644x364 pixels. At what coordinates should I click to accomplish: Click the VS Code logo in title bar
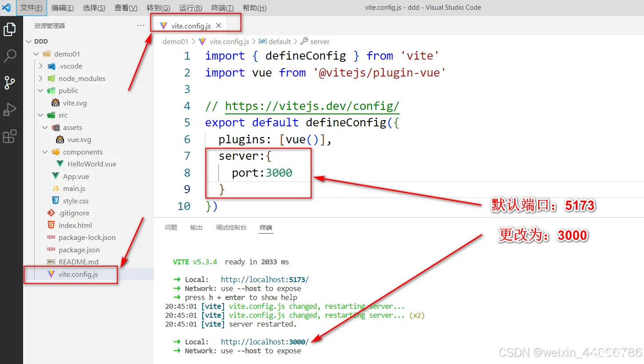(6, 8)
